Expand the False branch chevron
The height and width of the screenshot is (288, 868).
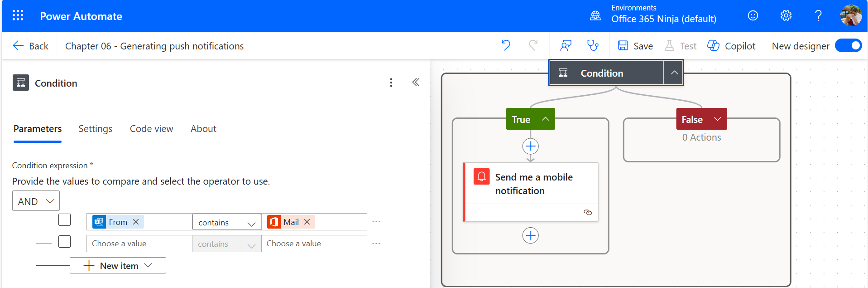[717, 119]
